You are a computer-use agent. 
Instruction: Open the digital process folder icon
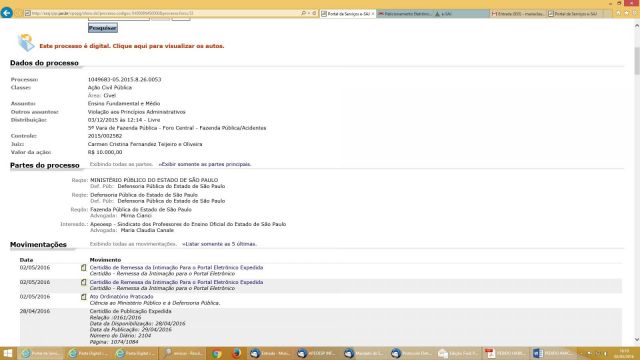tap(26, 42)
